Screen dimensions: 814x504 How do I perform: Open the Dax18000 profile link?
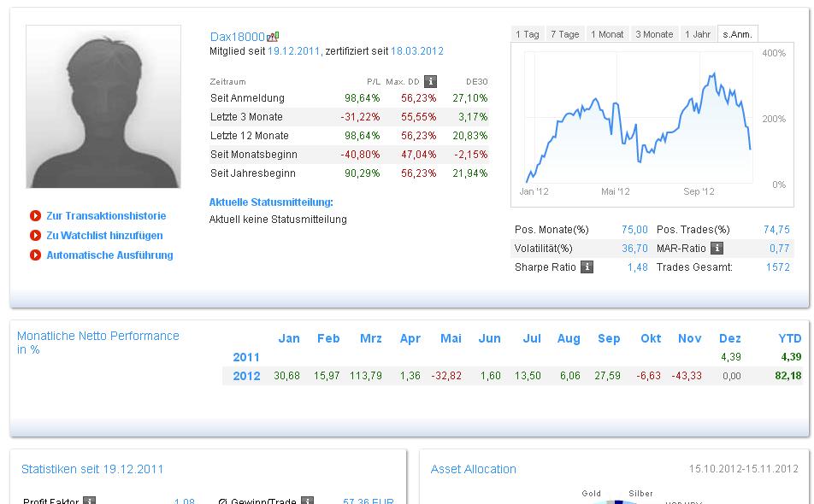click(x=237, y=37)
